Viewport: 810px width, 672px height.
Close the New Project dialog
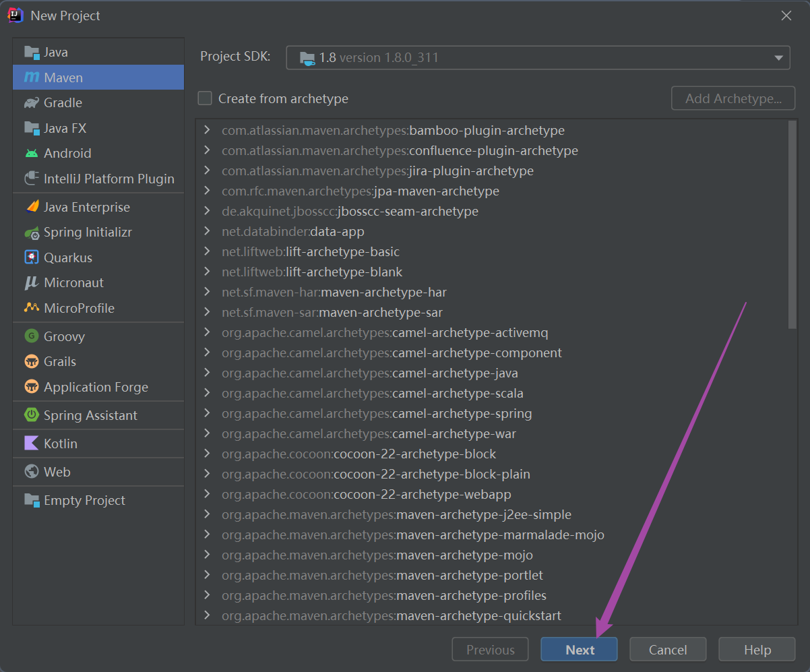click(x=786, y=16)
